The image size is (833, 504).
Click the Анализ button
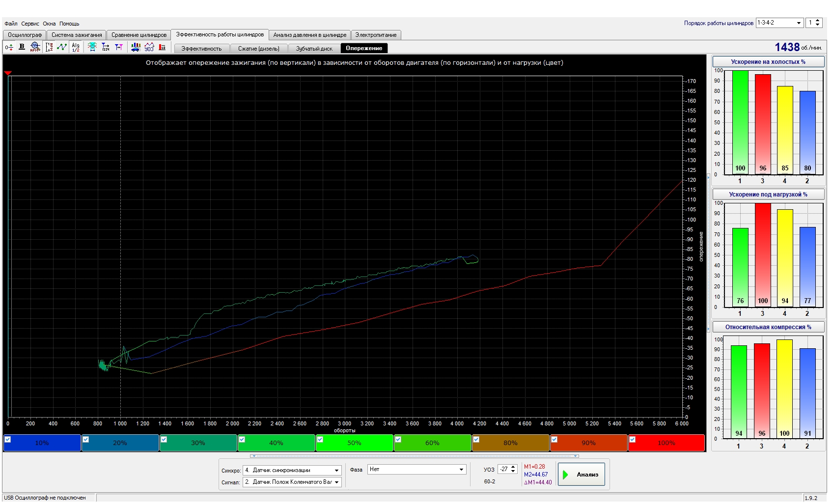click(x=582, y=475)
